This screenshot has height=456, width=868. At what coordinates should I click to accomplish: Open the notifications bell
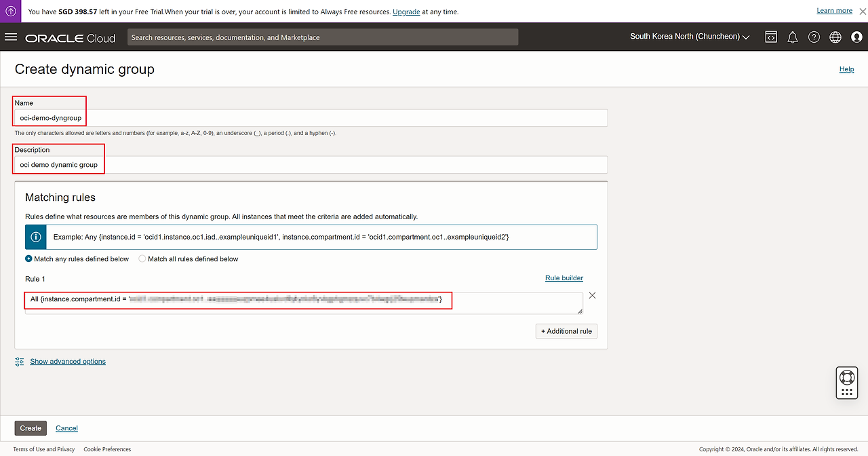(x=792, y=37)
